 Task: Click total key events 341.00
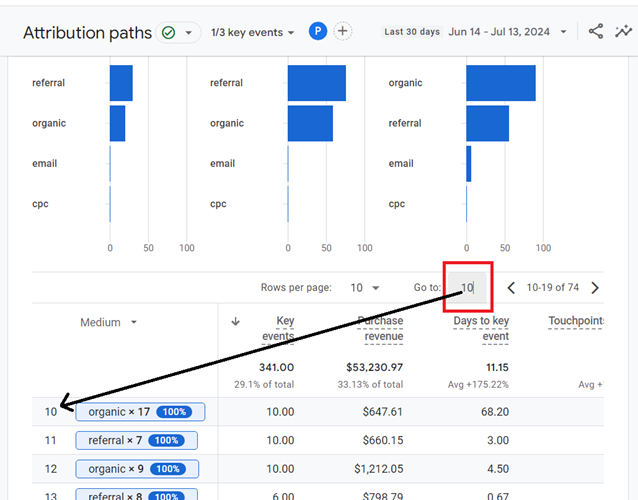tap(277, 367)
